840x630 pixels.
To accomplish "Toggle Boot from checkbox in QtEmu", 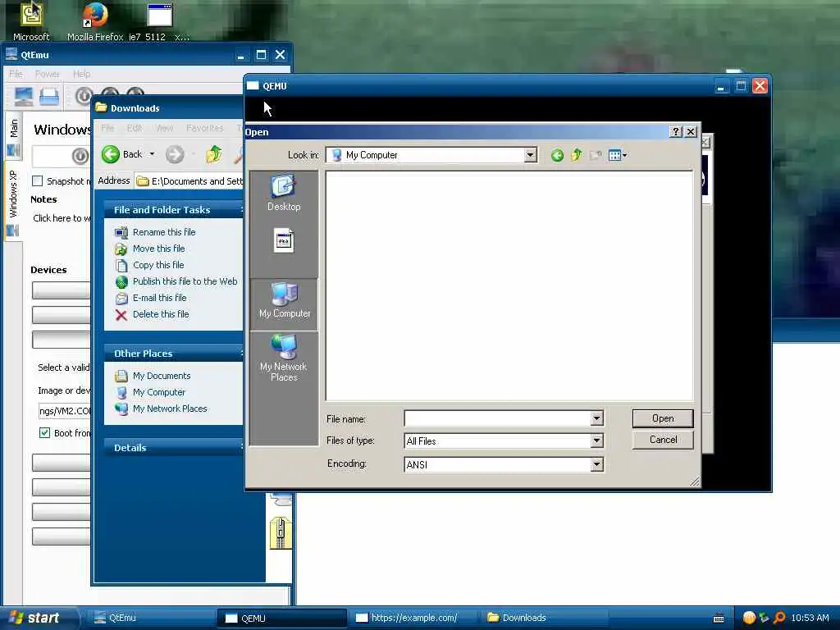I will pos(44,433).
